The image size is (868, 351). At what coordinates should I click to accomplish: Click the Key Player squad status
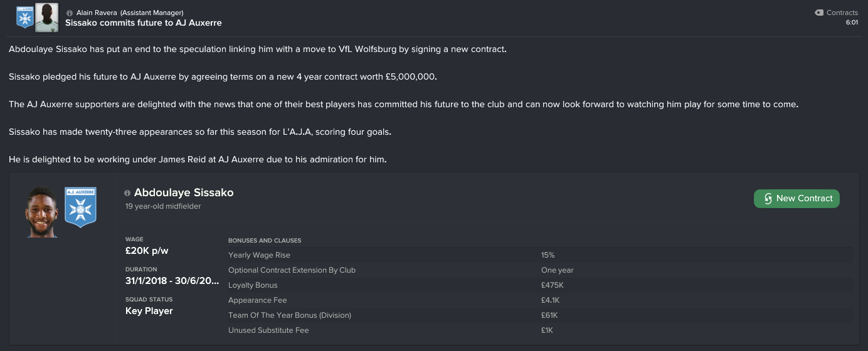(x=149, y=311)
